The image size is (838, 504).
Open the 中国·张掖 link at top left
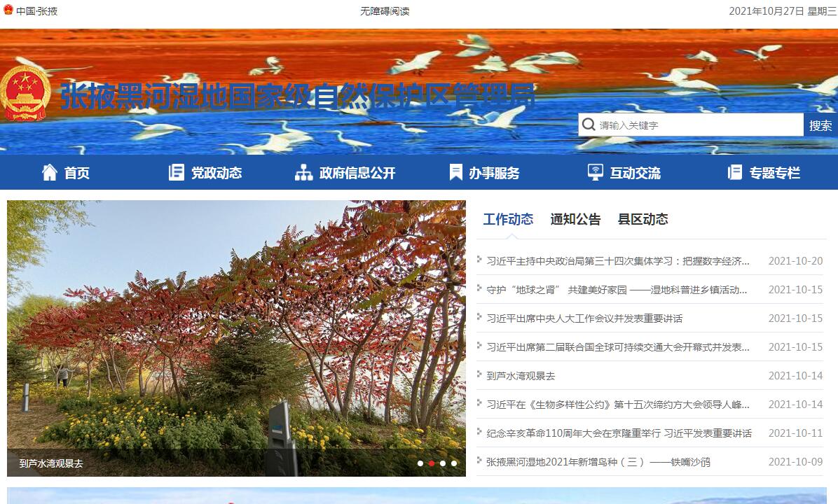pyautogui.click(x=36, y=11)
